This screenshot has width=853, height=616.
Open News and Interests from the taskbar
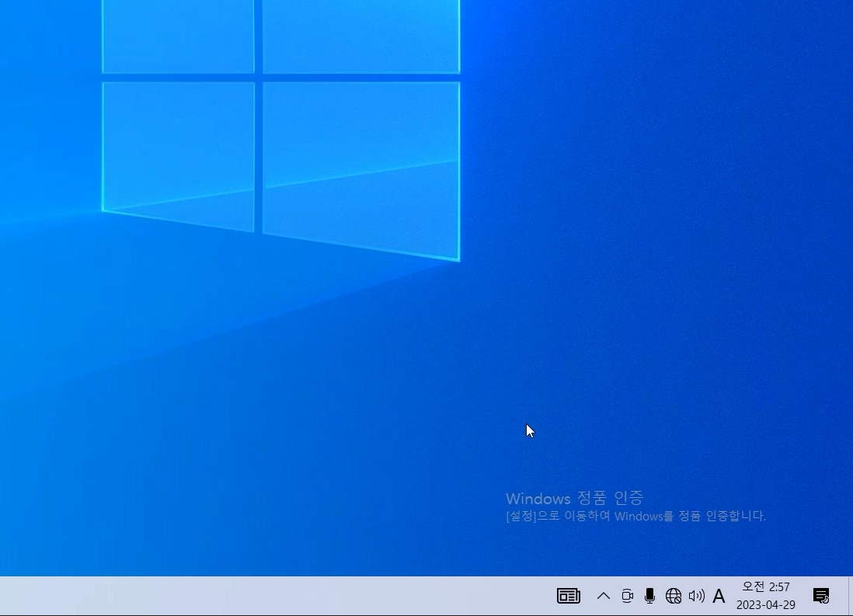coord(568,596)
